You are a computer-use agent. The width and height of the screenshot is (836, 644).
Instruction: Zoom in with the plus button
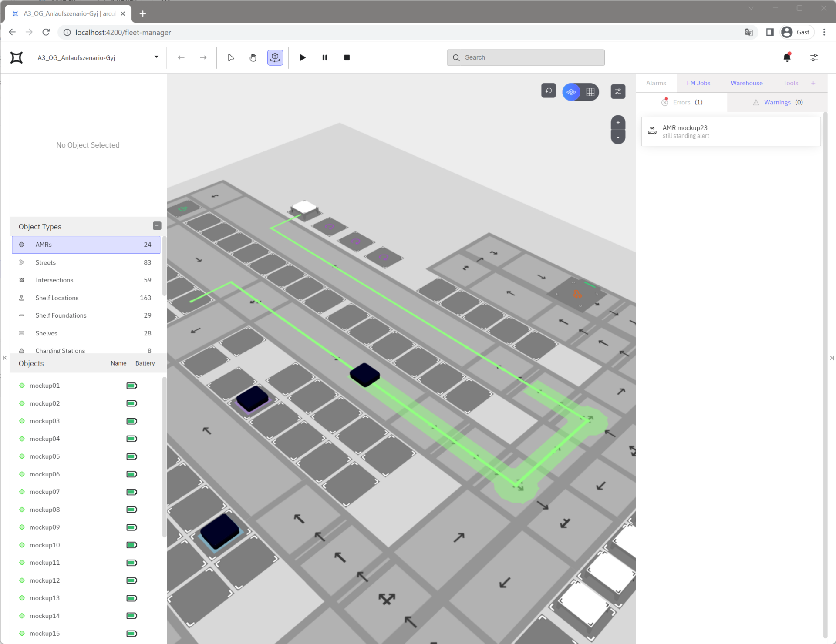click(618, 123)
